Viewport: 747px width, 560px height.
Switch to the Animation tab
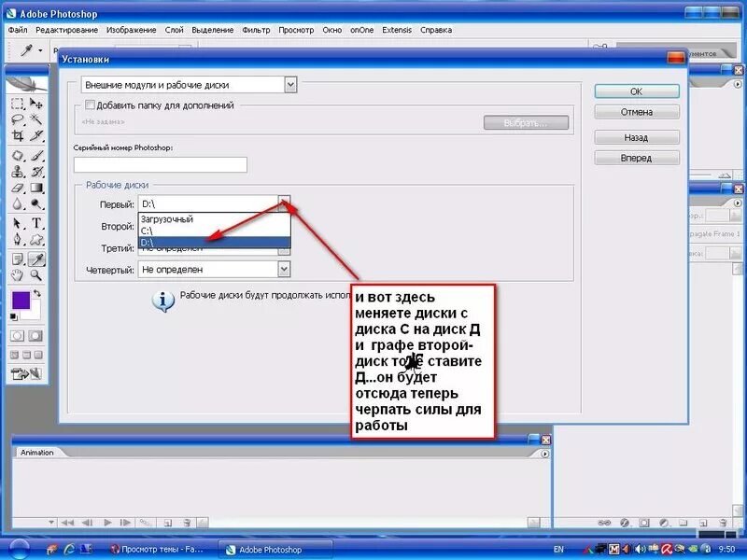tap(36, 453)
